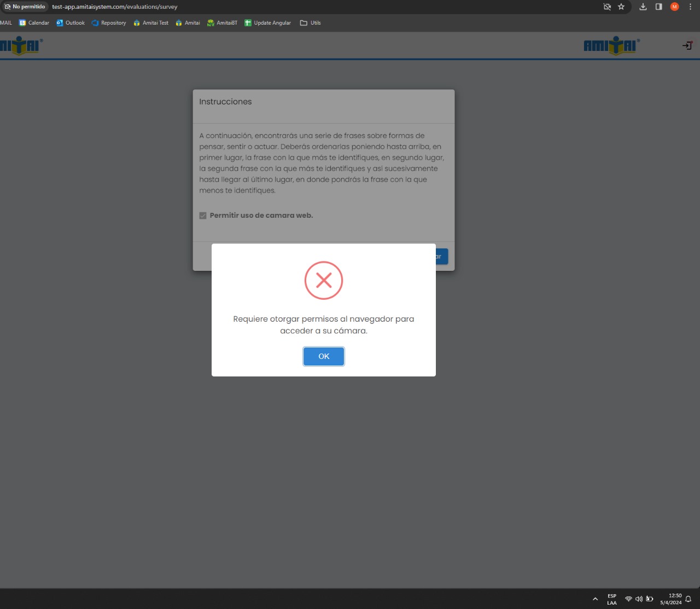Screen dimensions: 700x609
Task: Open the Update Angular bookmark
Action: 267,23
